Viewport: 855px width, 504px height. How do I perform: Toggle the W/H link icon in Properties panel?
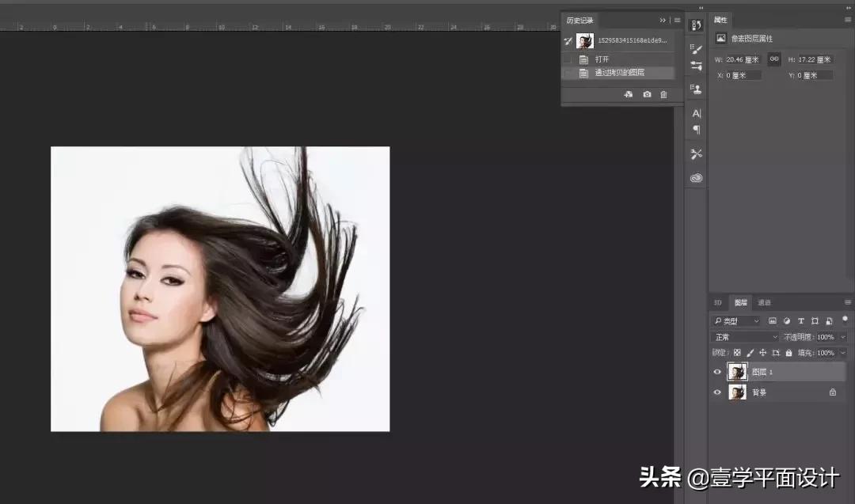click(773, 59)
